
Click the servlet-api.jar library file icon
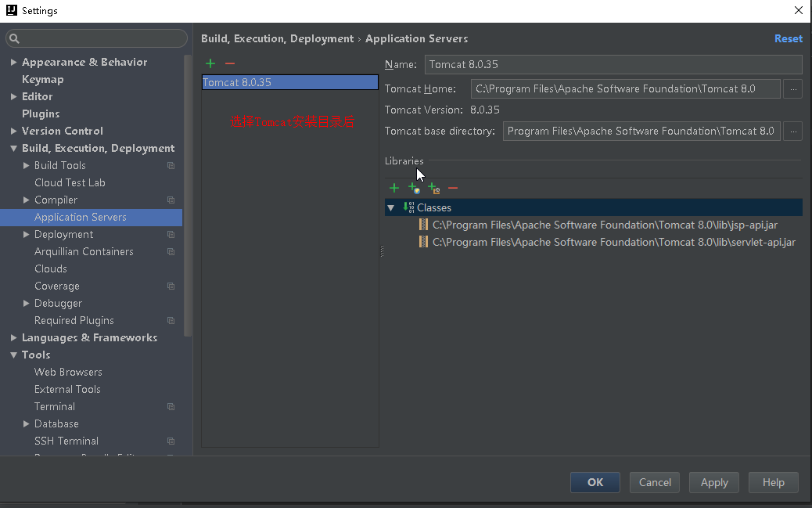pos(423,242)
